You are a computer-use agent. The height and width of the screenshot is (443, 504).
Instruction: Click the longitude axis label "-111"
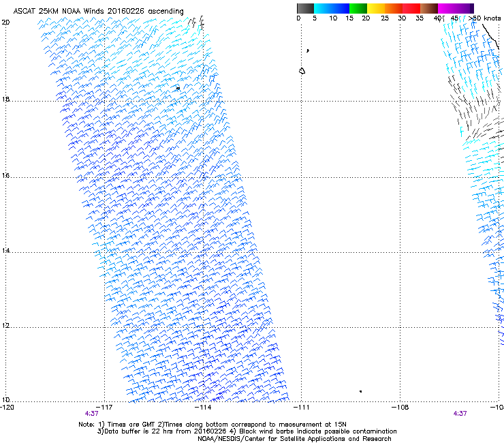tap(301, 408)
